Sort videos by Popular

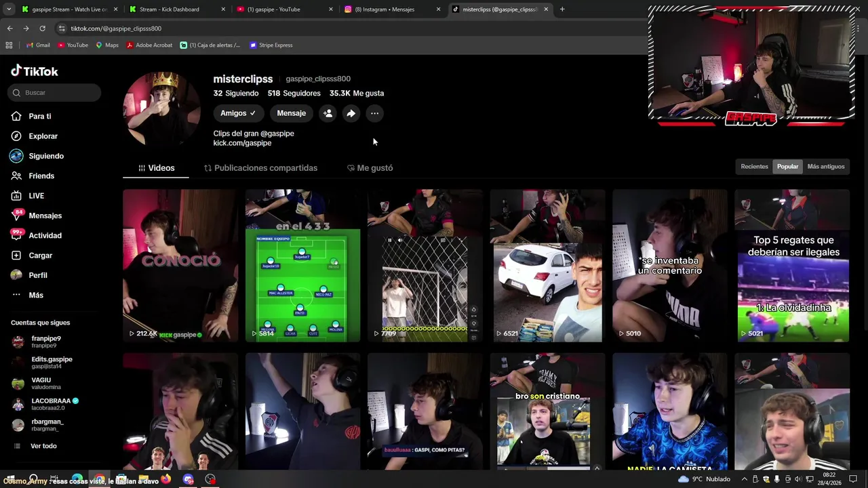[787, 167]
